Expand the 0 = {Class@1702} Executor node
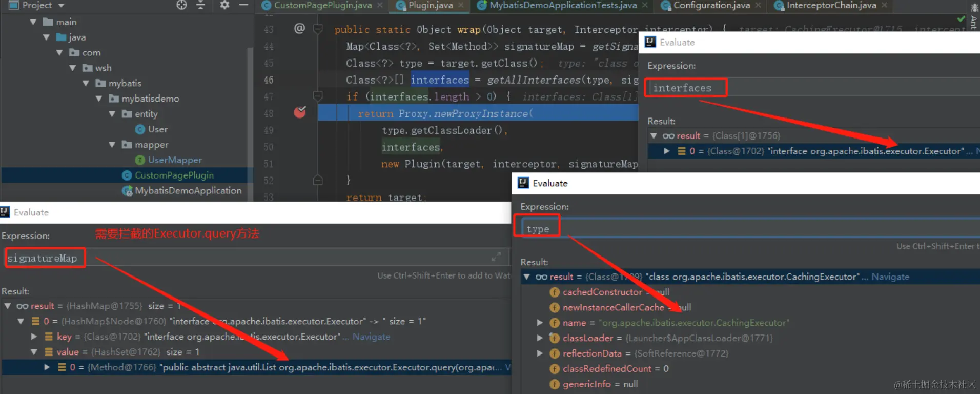980x394 pixels. tap(667, 151)
